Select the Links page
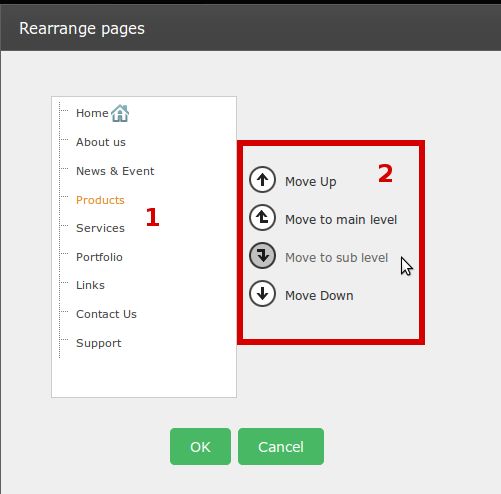Screen dimensions: 501x494 (x=90, y=285)
